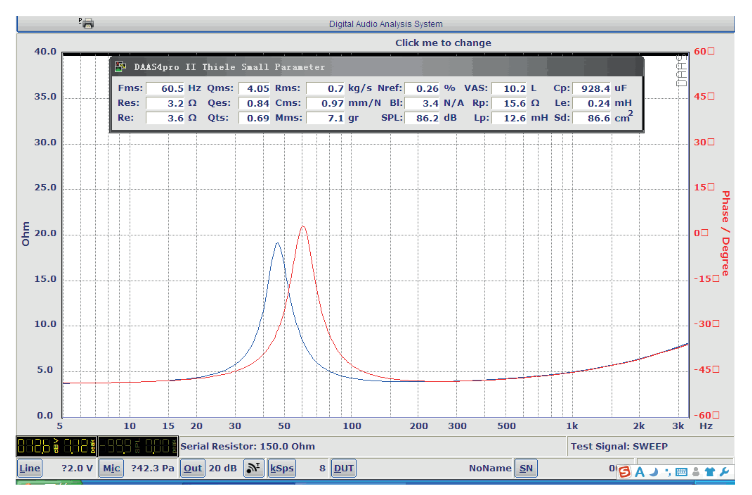Click the 'Serial Resistor: 150.0 Ohm' status text

(247, 447)
